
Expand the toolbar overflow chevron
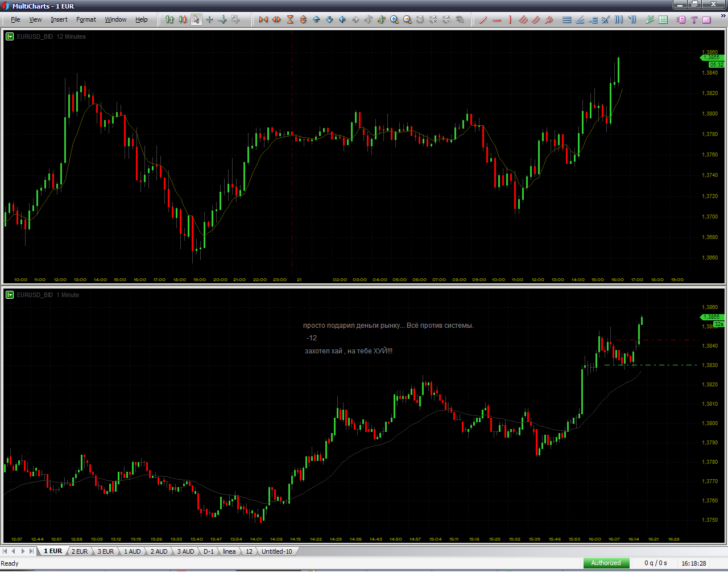coord(723,16)
